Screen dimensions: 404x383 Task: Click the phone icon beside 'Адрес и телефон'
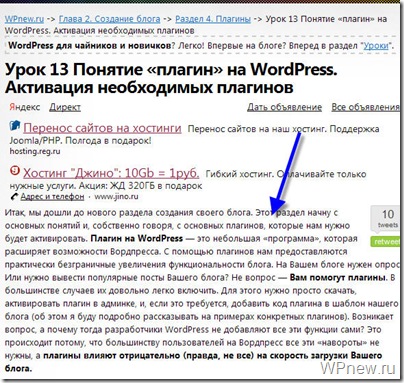coord(14,197)
